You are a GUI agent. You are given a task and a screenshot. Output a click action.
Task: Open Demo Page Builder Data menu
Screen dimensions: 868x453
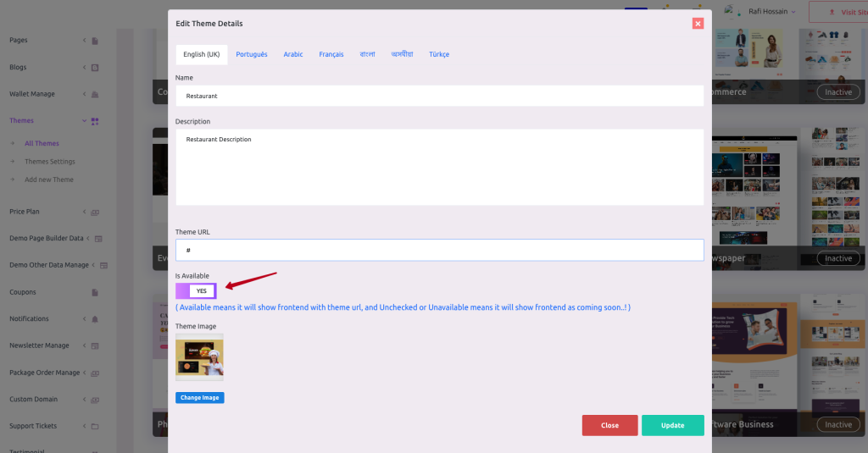click(x=47, y=239)
